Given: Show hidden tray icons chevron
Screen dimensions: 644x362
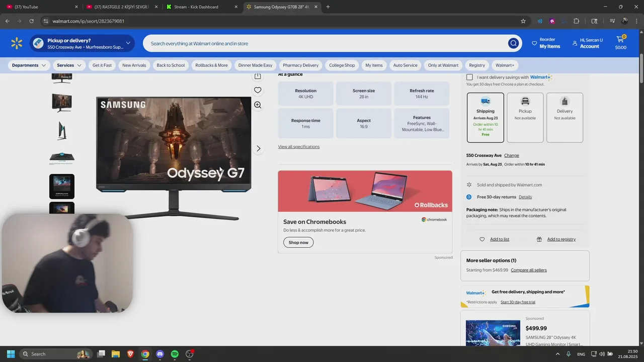Looking at the screenshot, I should (x=557, y=354).
